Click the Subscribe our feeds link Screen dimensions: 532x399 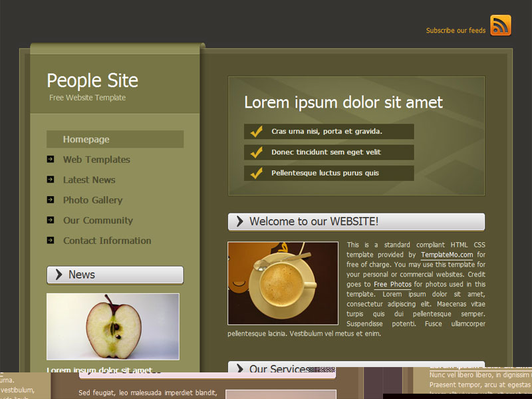coord(456,31)
